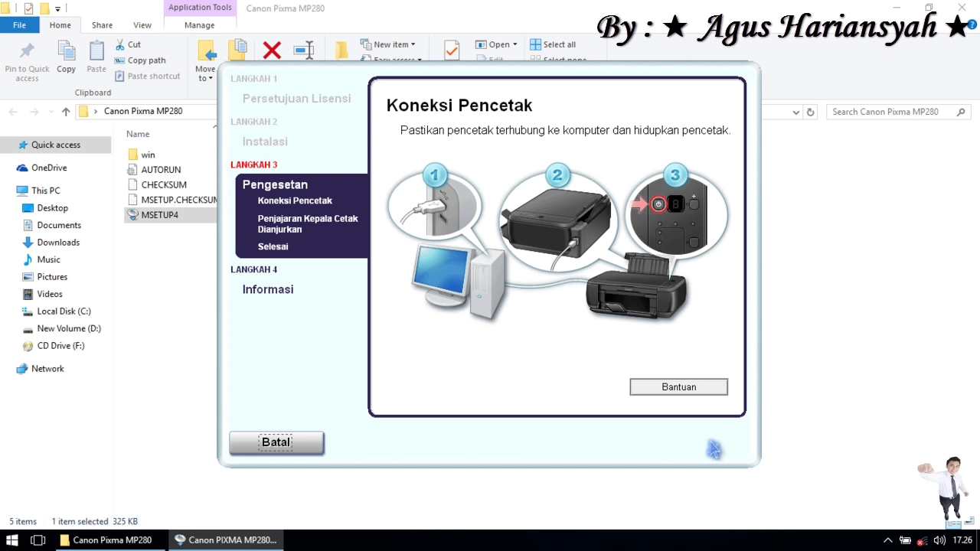Viewport: 980px width, 551px height.
Task: Open Local Disk (C:) in navigation pane
Action: [x=64, y=311]
